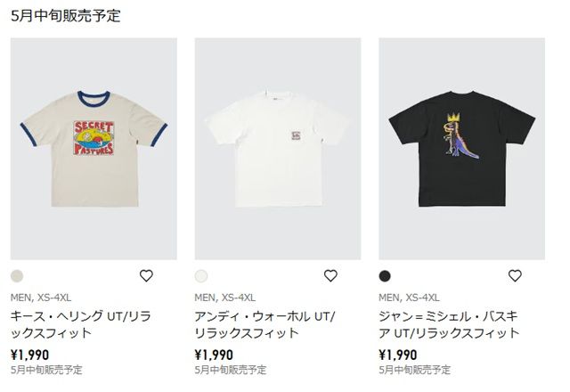Click heart icon for Jean-Michel Basquiat UT shirt
Image resolution: width=570 pixels, height=392 pixels.
[x=515, y=275]
